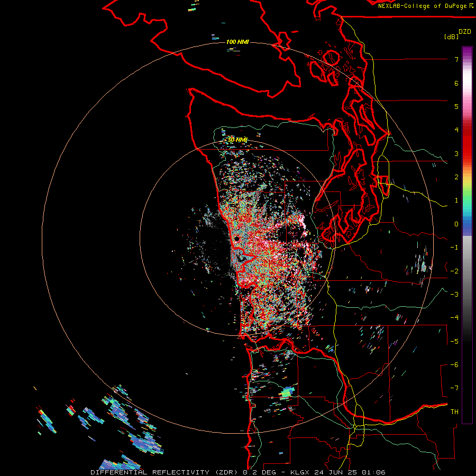Click the DIFFERENTIAL REFLECTIVITY (ZDR) caption text
476x476 pixels.
[x=165, y=472]
